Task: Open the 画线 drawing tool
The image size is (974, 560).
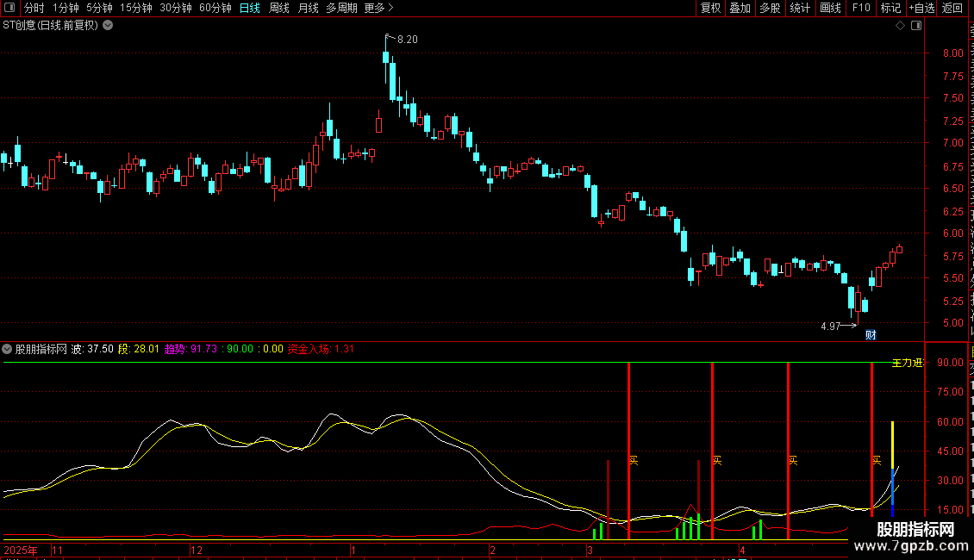Action: tap(830, 8)
